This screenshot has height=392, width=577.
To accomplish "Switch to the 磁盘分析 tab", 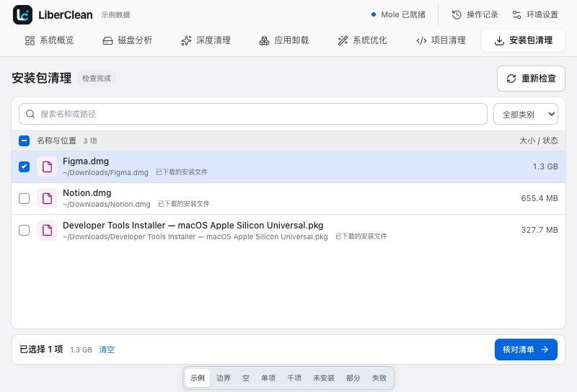I will (128, 40).
